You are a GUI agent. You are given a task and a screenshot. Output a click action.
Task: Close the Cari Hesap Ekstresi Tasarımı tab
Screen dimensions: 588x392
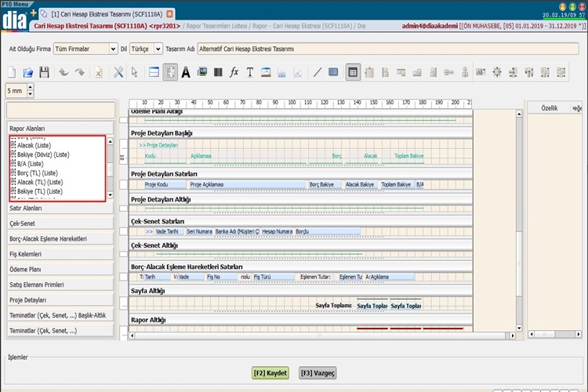tap(169, 14)
